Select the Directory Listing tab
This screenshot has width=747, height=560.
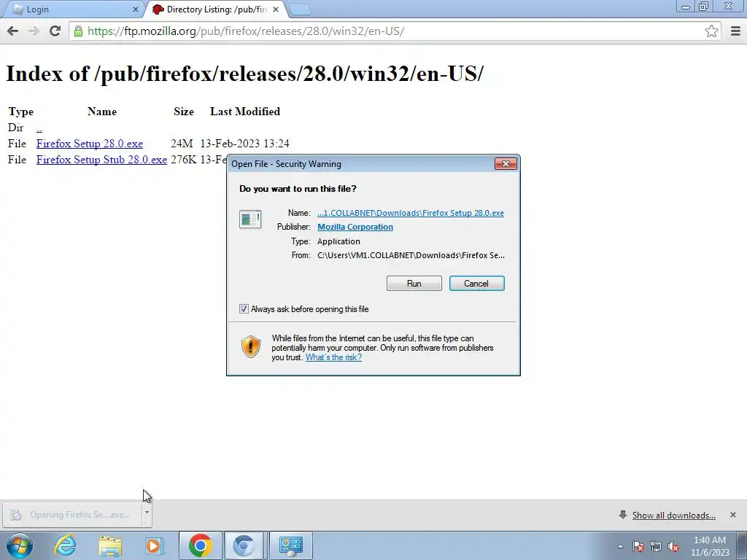pos(217,9)
